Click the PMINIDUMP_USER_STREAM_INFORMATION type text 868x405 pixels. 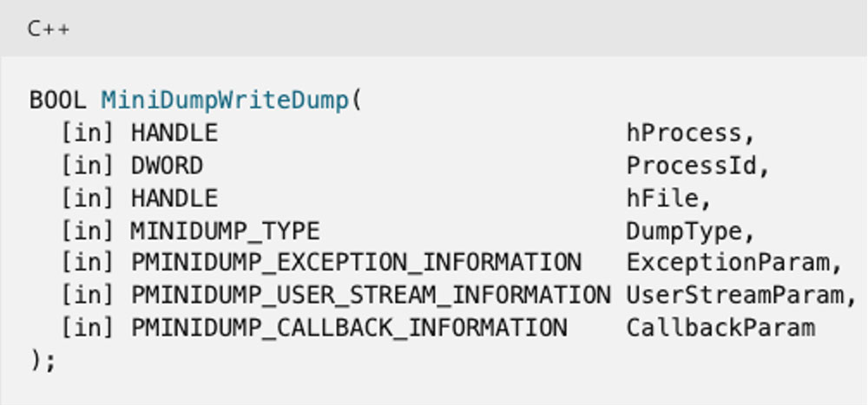[x=371, y=296]
